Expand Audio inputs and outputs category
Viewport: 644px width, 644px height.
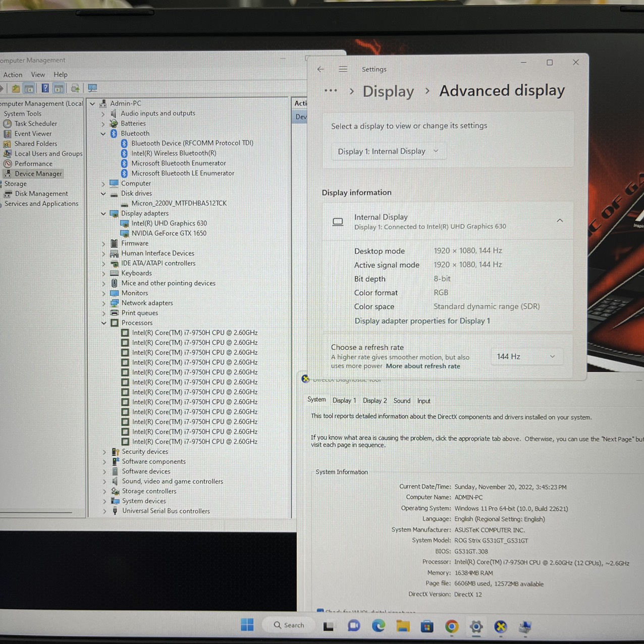(103, 114)
